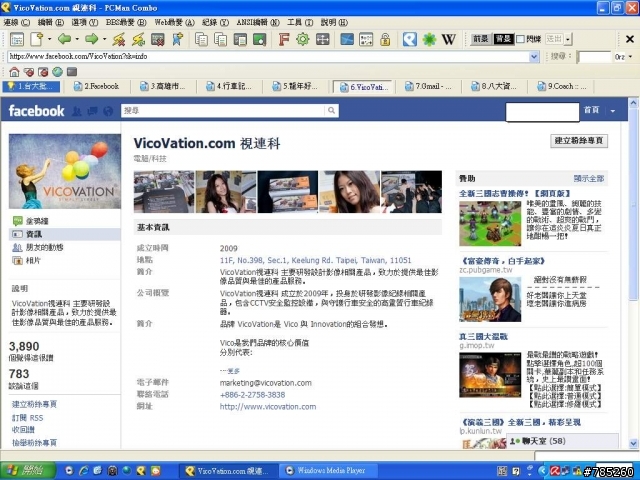Viewport: 640px width, 480px height.
Task: Click the symbols table toolbar icon
Action: click(x=366, y=39)
